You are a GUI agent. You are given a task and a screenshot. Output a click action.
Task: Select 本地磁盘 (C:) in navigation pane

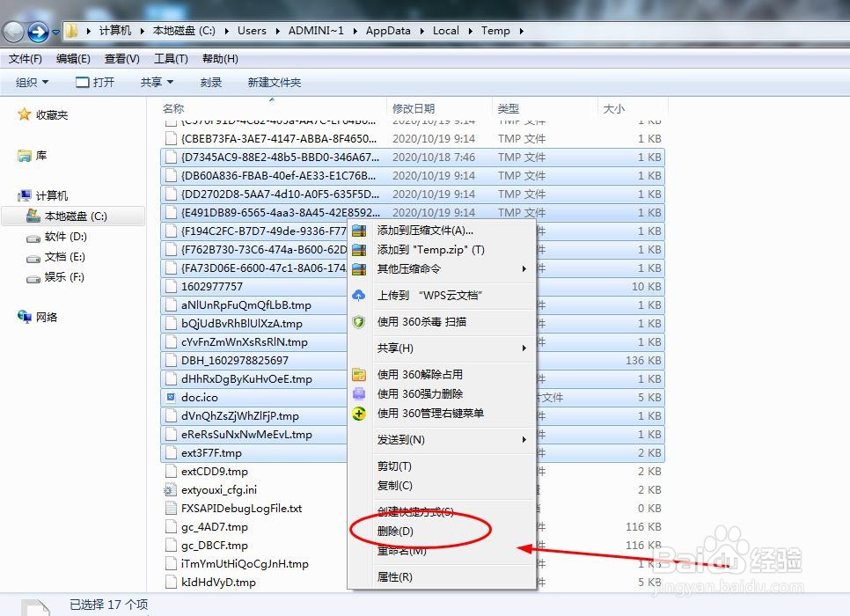74,216
